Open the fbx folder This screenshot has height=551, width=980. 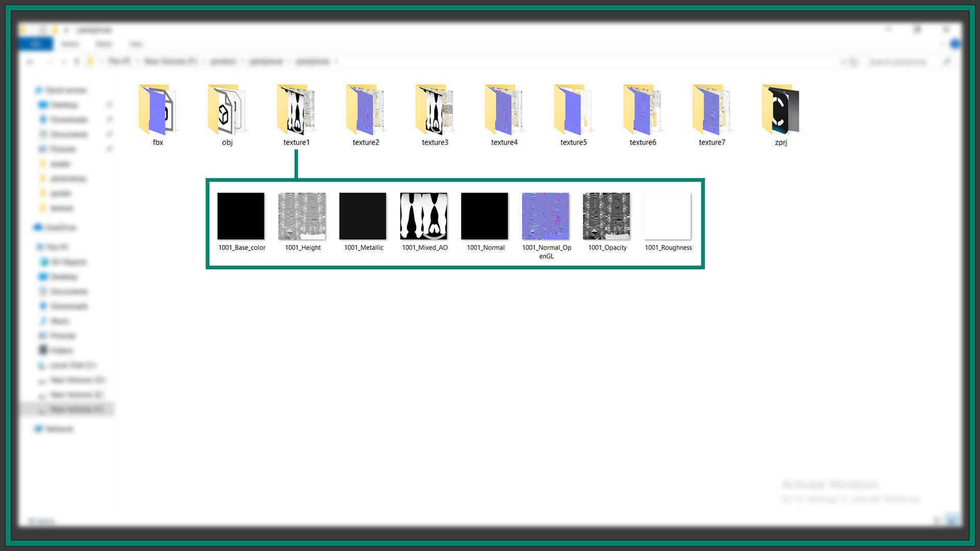tap(158, 111)
